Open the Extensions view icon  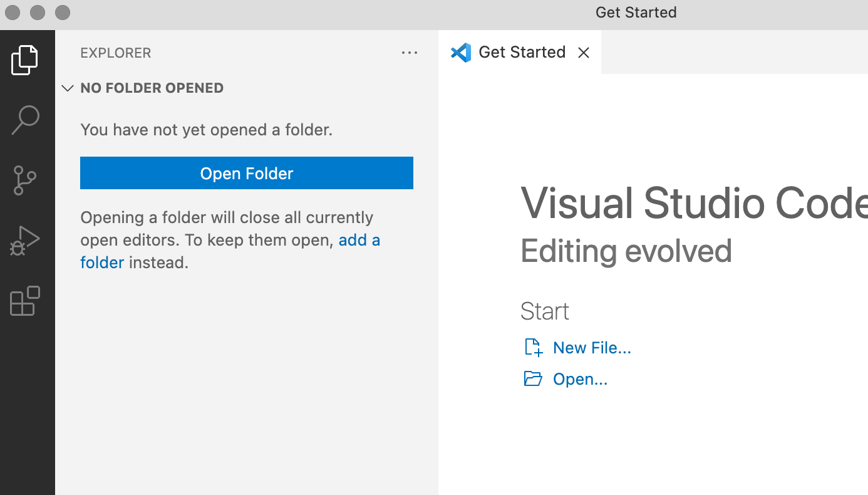pos(25,301)
